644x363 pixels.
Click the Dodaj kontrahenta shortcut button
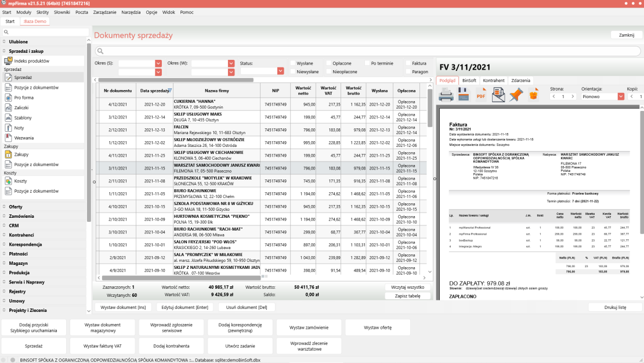[171, 346]
